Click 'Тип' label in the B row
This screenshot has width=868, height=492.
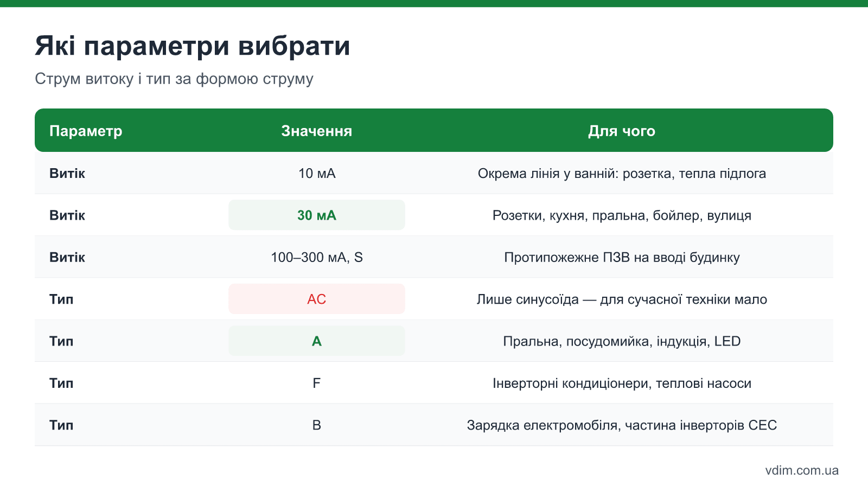(x=61, y=425)
